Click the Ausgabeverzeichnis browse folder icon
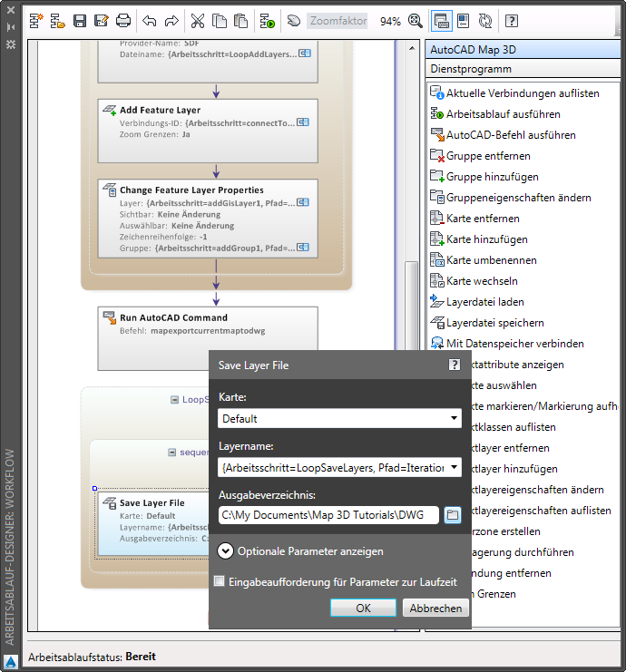Viewport: 626px width, 672px height. point(453,515)
